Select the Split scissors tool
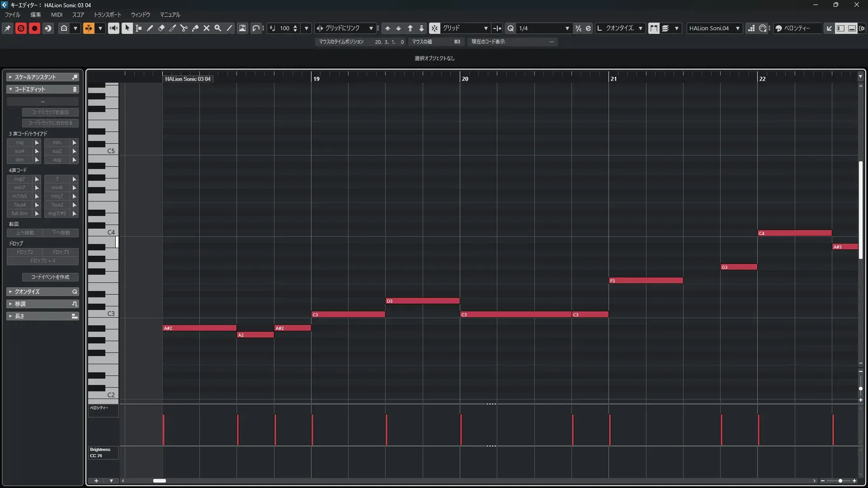Screen dimensions: 868x488 pos(184,28)
